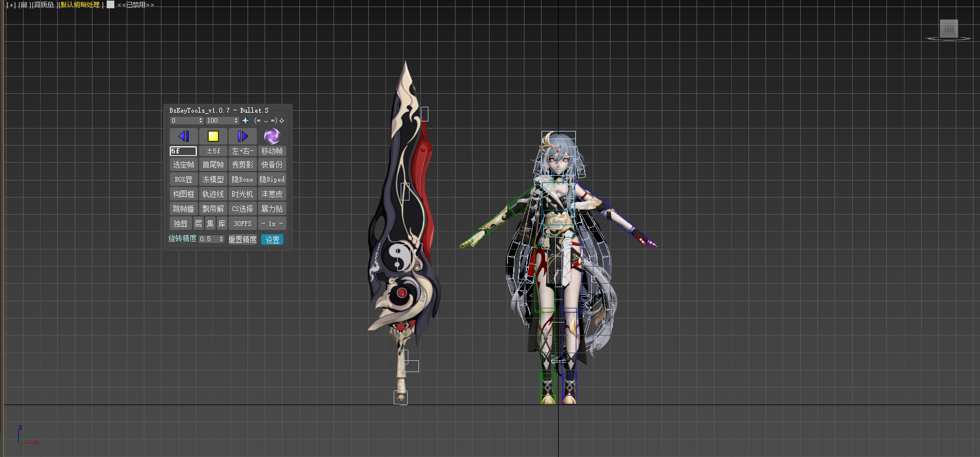This screenshot has height=457, width=980.
Task: Click the purple swirl logo icon
Action: [272, 136]
